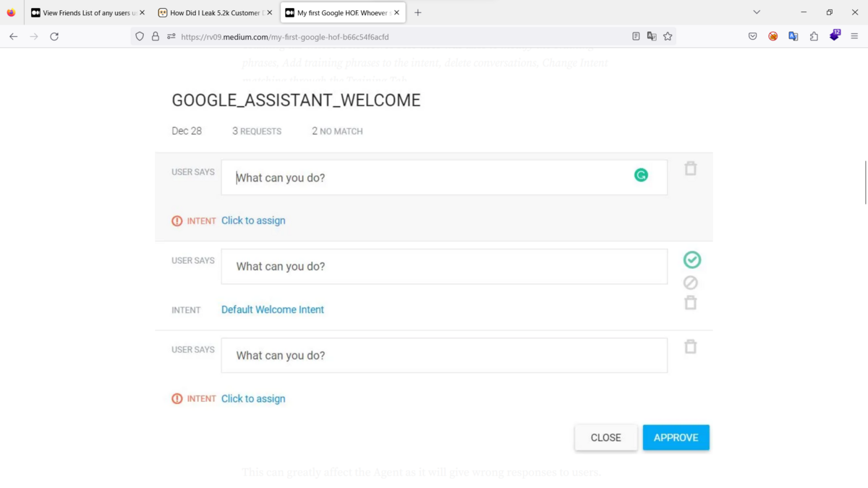This screenshot has height=488, width=868.
Task: Click the blue APPROVE button
Action: point(676,437)
